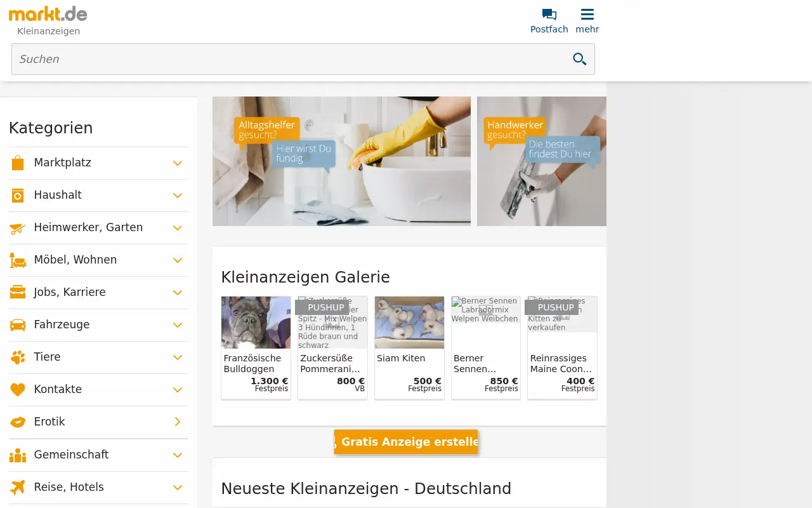Open the Französische Bulldoggen photo

[256, 323]
